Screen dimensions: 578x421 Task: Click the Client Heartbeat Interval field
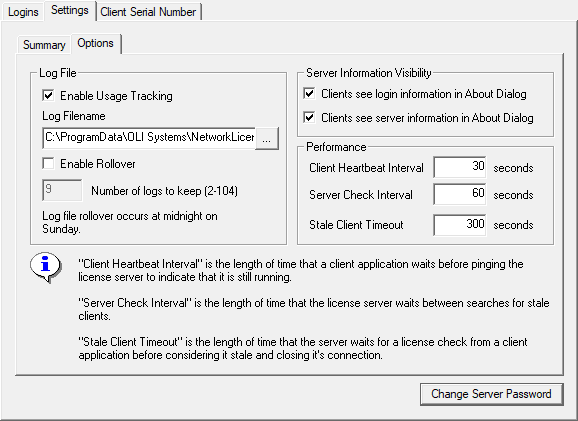pyautogui.click(x=460, y=167)
